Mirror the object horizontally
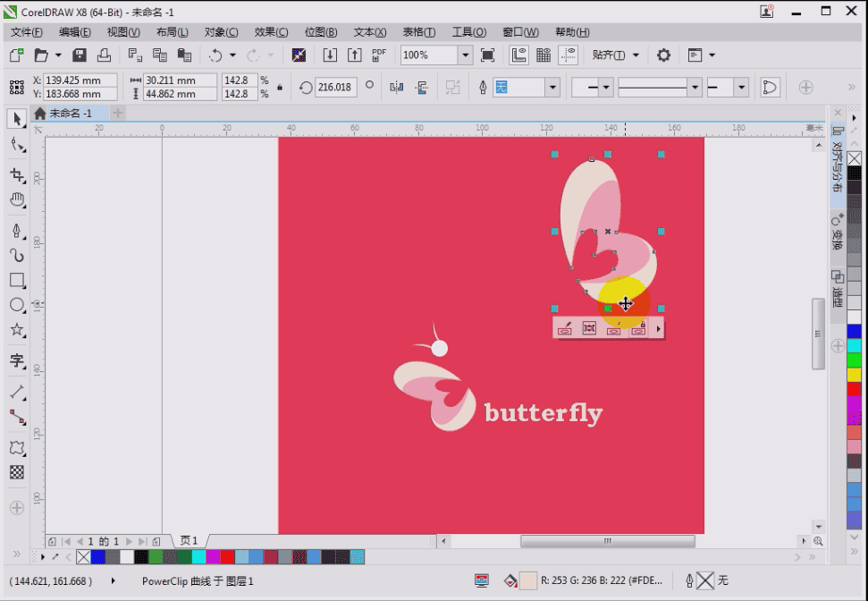Viewport: 868px width, 601px height. tap(396, 87)
